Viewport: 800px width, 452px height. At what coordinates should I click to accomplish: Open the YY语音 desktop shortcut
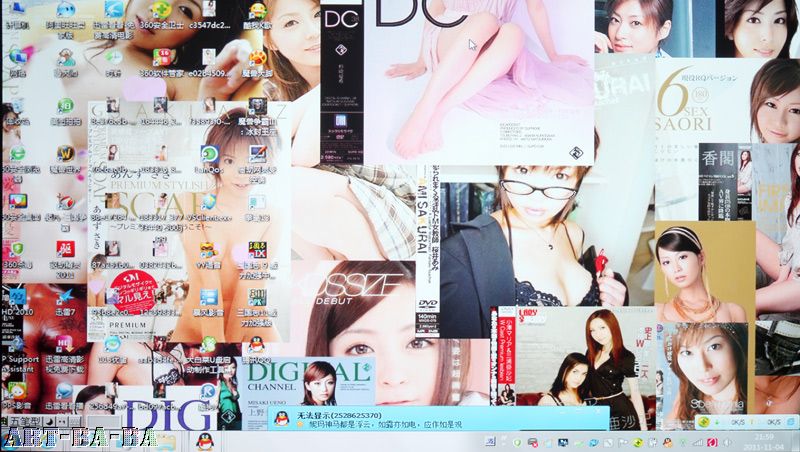209,254
